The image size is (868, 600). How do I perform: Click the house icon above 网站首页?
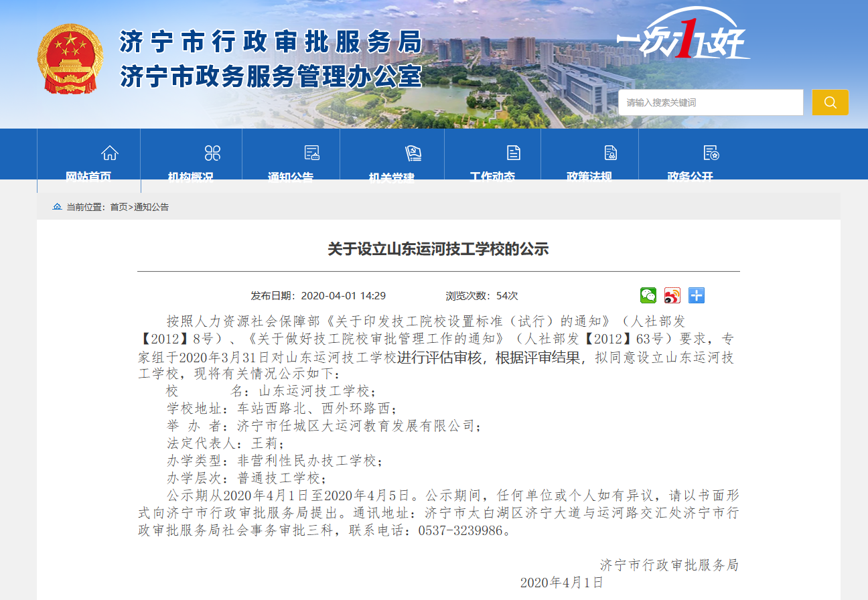tap(109, 153)
